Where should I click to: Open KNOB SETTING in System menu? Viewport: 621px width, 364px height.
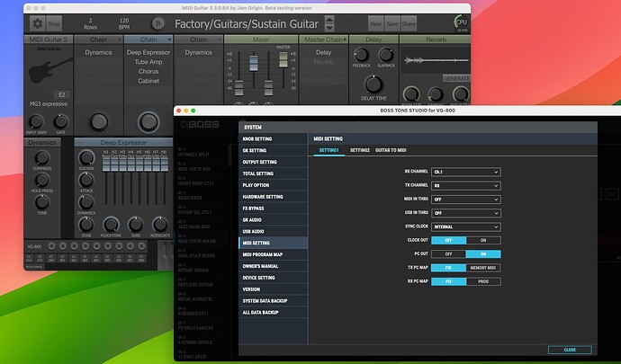pos(273,139)
